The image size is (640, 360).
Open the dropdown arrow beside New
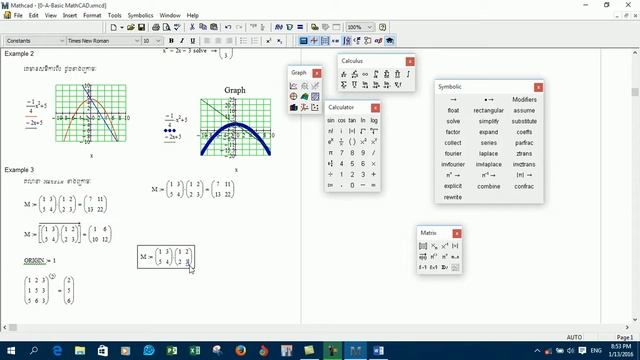click(122, 27)
